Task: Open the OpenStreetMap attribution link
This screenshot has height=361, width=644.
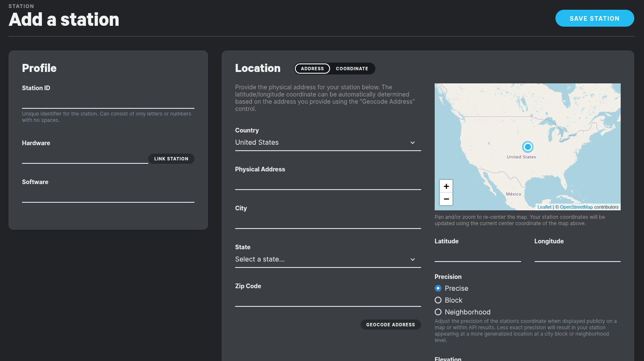Action: [576, 207]
